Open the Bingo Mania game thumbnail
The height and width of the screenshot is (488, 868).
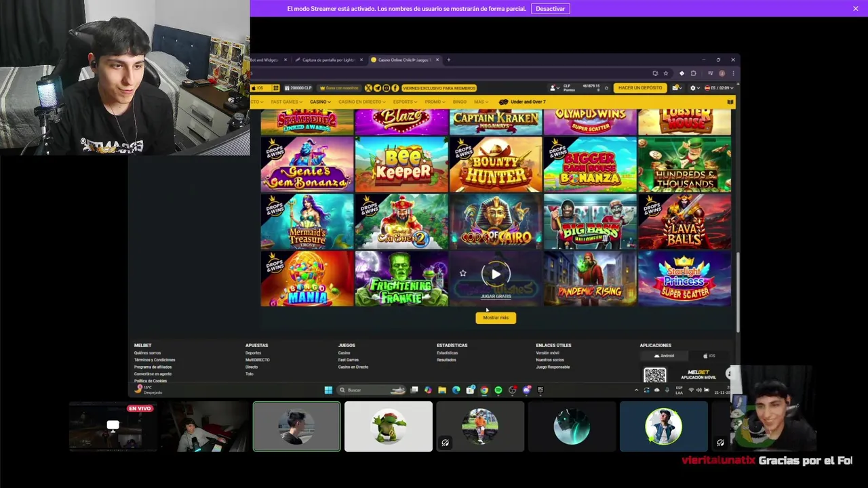[307, 279]
